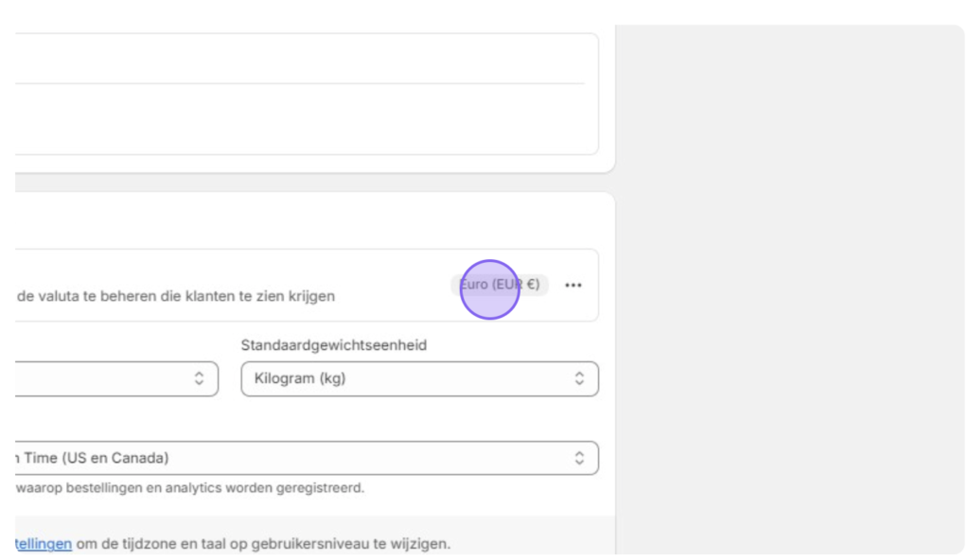This screenshot has width=969, height=560.
Task: Open the three-dots menu beside Euro badge
Action: pyautogui.click(x=573, y=285)
